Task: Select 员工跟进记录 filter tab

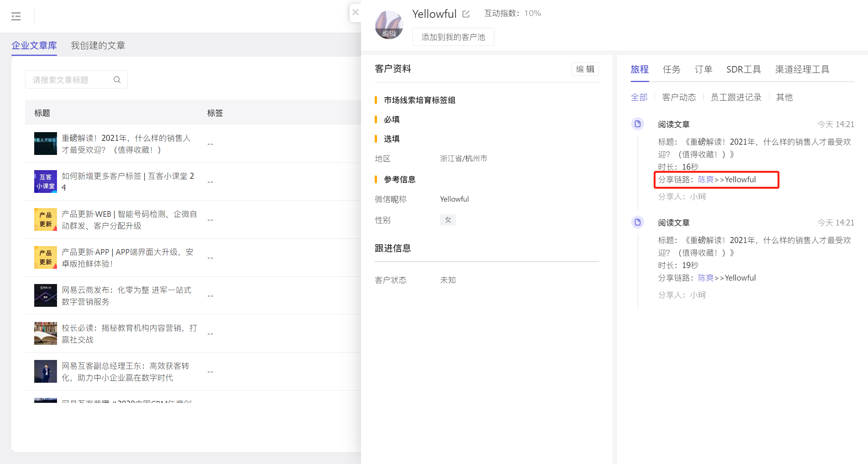Action: 736,96
